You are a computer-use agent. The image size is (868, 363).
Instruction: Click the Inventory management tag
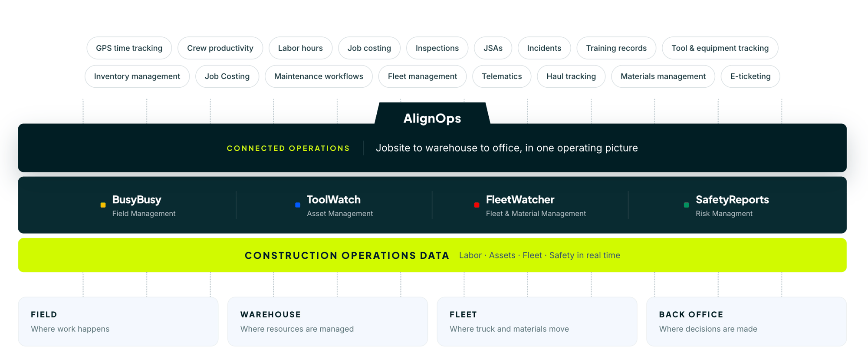(x=137, y=76)
